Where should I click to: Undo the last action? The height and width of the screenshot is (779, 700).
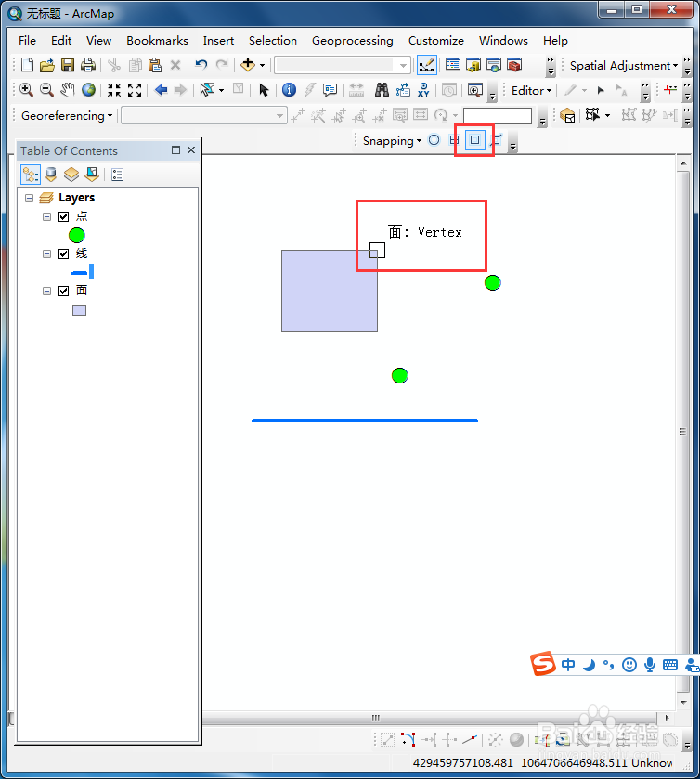coord(201,65)
